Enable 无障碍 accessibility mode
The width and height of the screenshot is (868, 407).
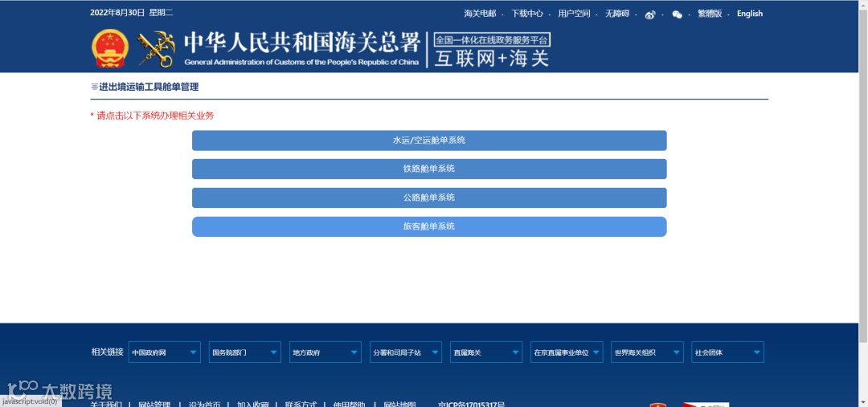pos(617,14)
